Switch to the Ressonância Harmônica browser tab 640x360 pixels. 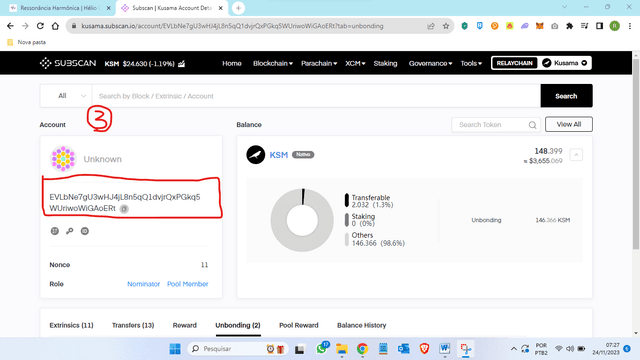60,8
